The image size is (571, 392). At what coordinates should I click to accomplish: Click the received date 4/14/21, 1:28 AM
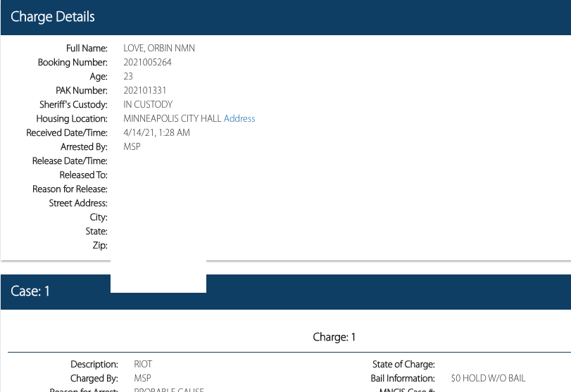point(156,133)
